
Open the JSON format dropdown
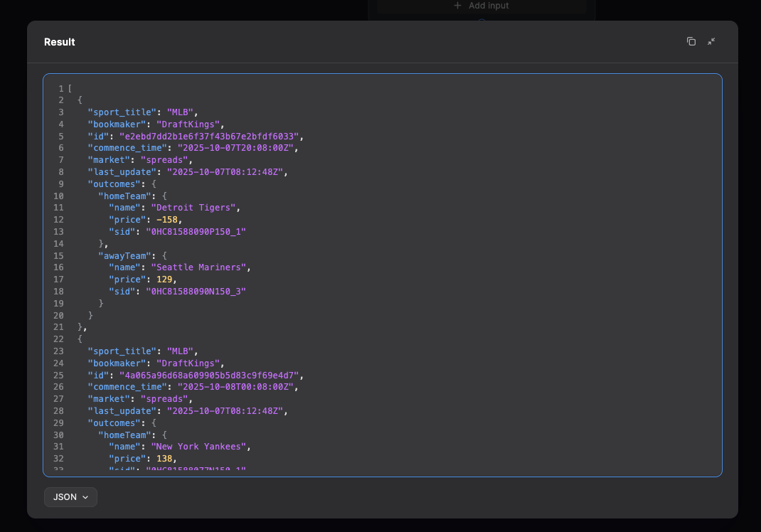click(71, 497)
